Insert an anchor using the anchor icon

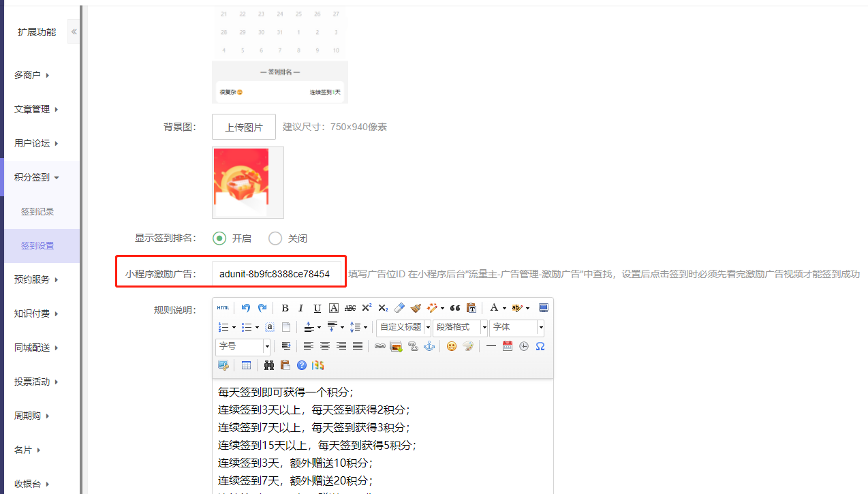(429, 346)
